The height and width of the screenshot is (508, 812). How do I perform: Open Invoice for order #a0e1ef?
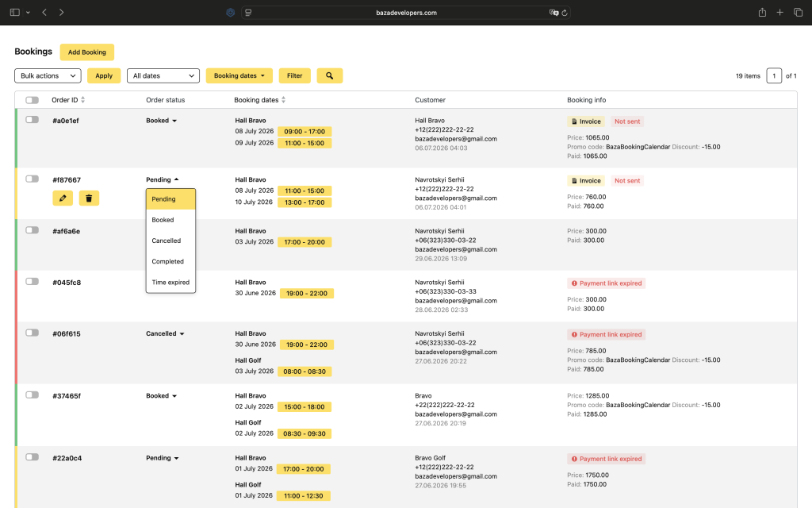[586, 121]
